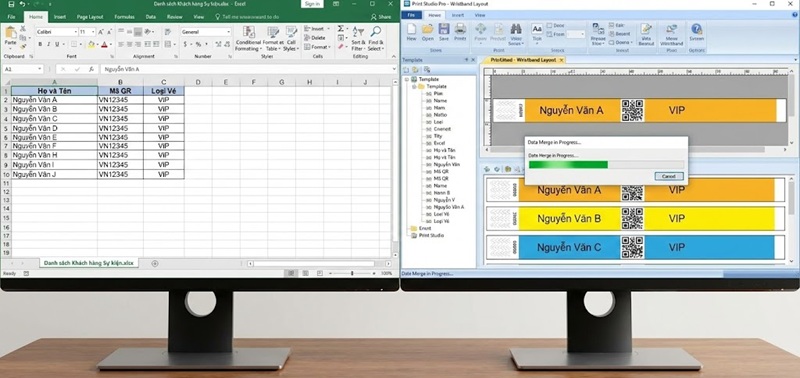
Task: Open the Insert tab in Print Studio Pro
Action: 458,15
